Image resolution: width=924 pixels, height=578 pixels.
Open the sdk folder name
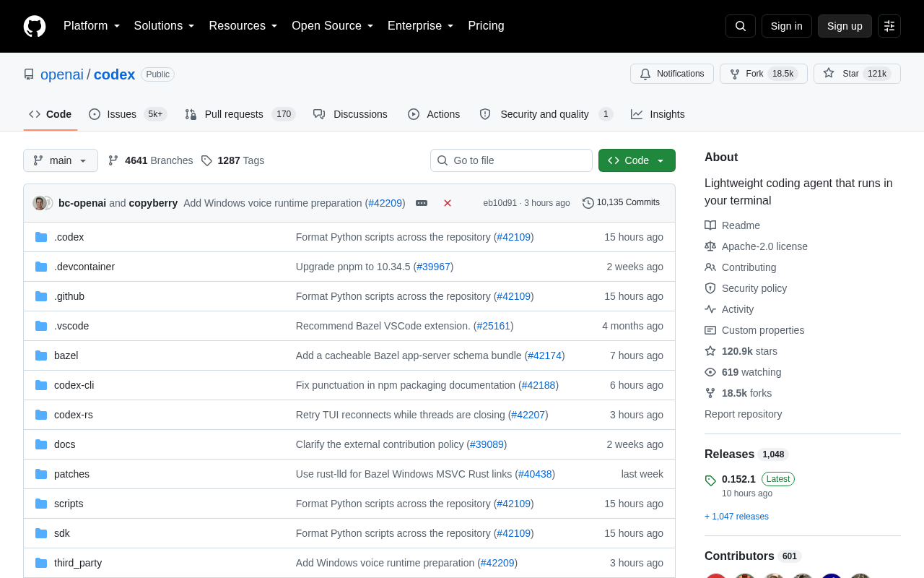62,533
